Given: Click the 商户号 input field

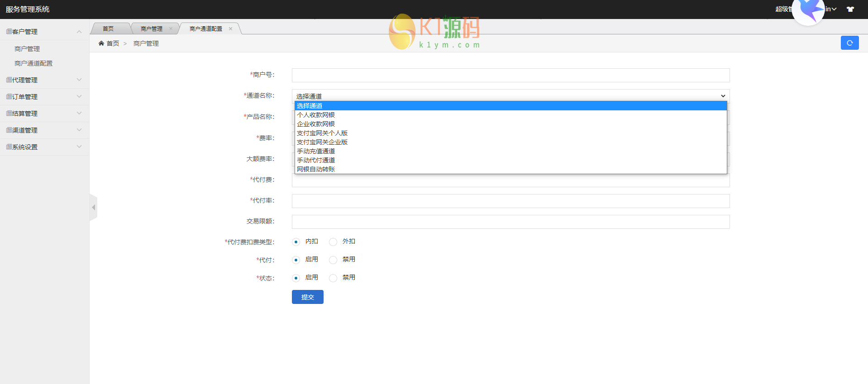Looking at the screenshot, I should point(510,75).
